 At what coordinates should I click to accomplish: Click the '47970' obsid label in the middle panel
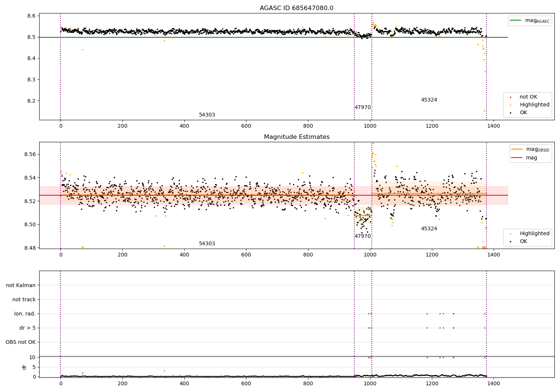pyautogui.click(x=363, y=236)
